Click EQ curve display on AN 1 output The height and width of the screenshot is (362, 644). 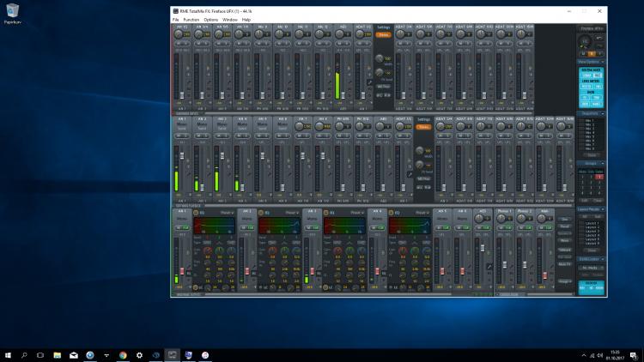coord(214,226)
